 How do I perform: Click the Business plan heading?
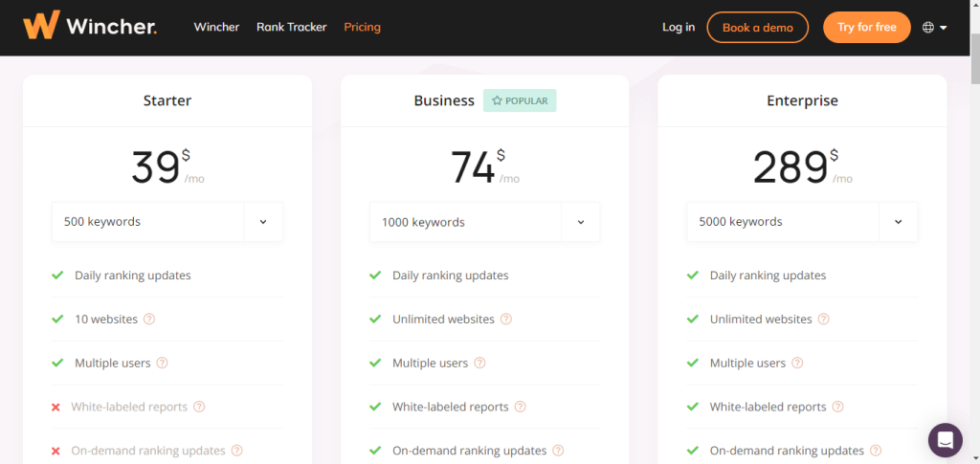444,100
